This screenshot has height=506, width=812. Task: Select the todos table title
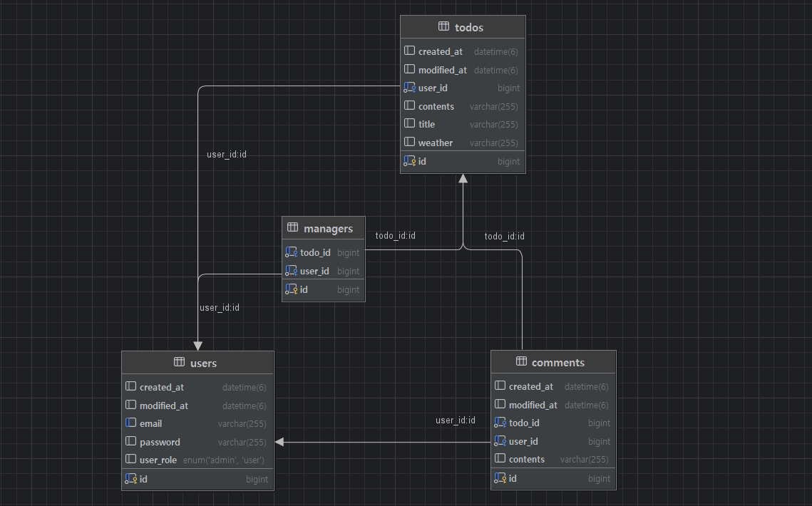(x=469, y=28)
